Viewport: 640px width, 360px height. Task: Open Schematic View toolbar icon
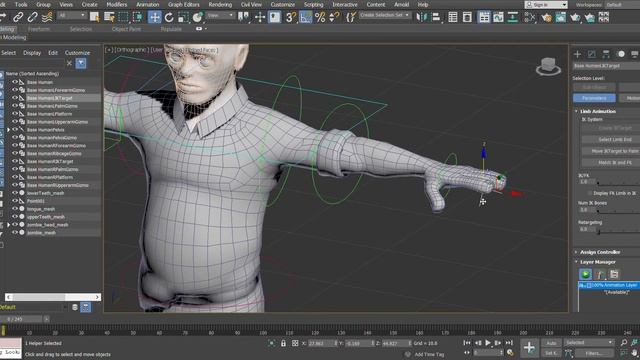[513, 17]
